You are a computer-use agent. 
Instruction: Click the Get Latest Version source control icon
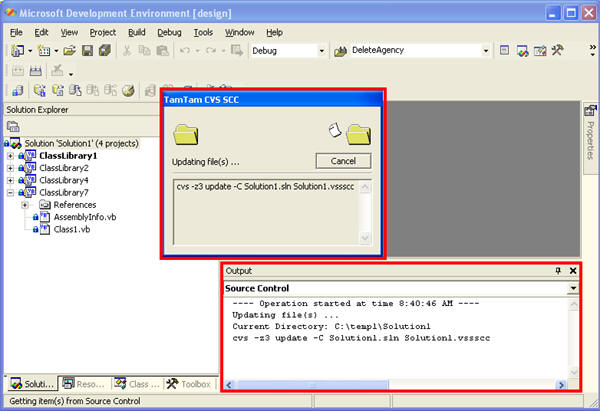[x=39, y=91]
